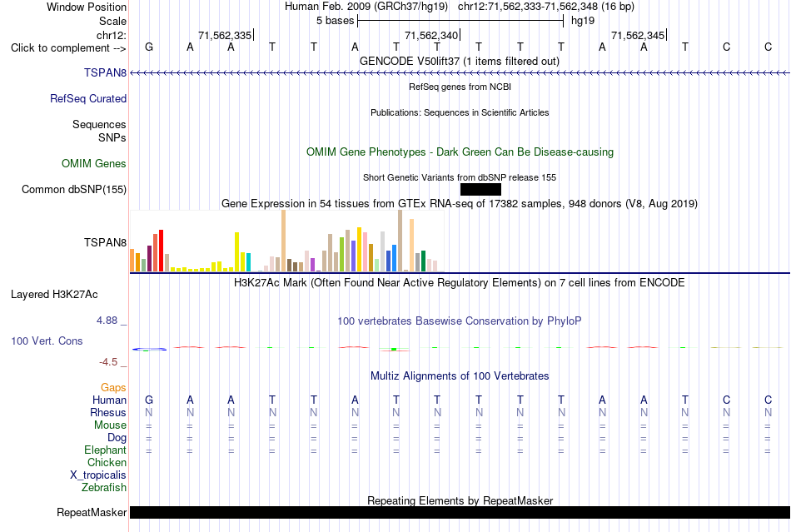Screen dimensions: 791x532
Task: Click the '5 bases' scale bar label
Action: coord(335,21)
